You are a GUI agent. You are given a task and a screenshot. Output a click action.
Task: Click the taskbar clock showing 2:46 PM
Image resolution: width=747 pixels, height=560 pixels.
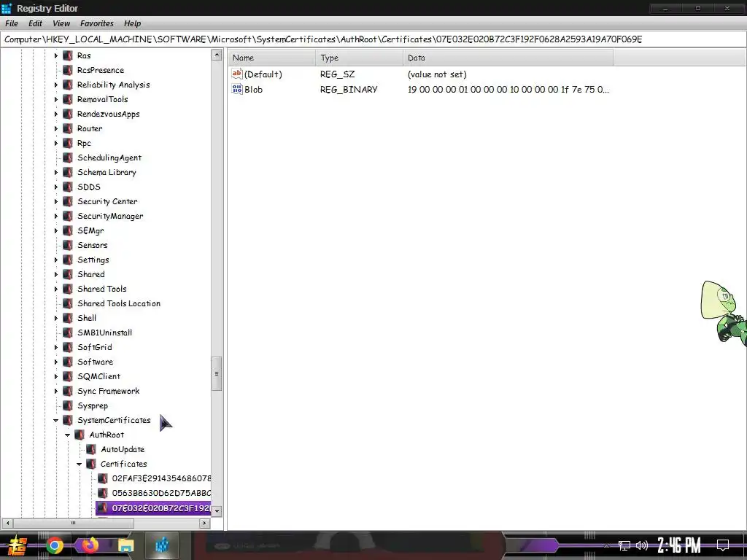pos(679,545)
